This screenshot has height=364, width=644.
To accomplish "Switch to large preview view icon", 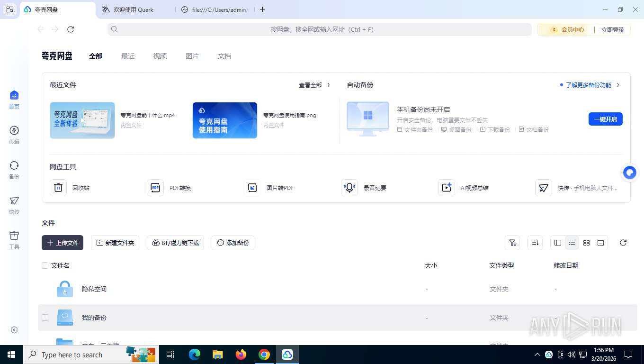I will coord(600,243).
